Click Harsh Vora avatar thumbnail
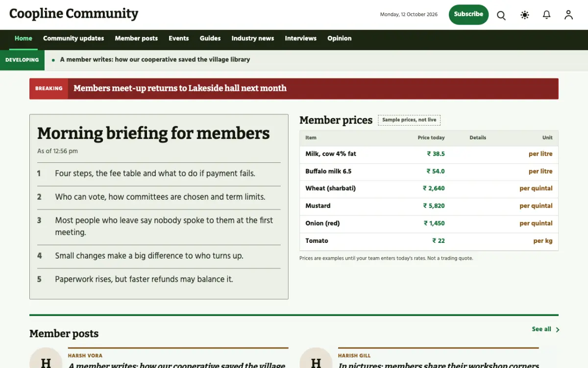Image resolution: width=588 pixels, height=368 pixels. click(46, 358)
